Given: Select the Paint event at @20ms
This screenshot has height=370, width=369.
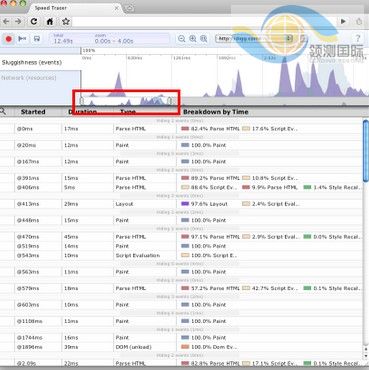Looking at the screenshot, I should pos(182,145).
